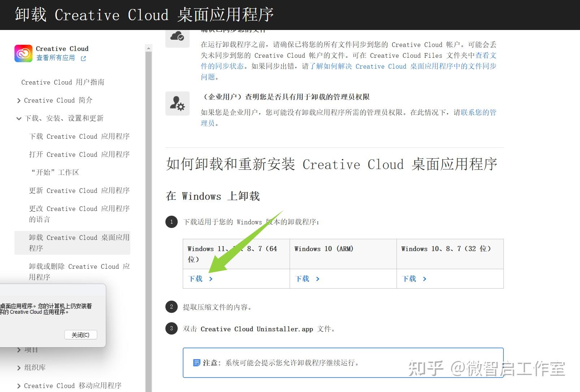Download the Windows 32 位 uninstaller
The height and width of the screenshot is (392, 580).
pos(414,279)
